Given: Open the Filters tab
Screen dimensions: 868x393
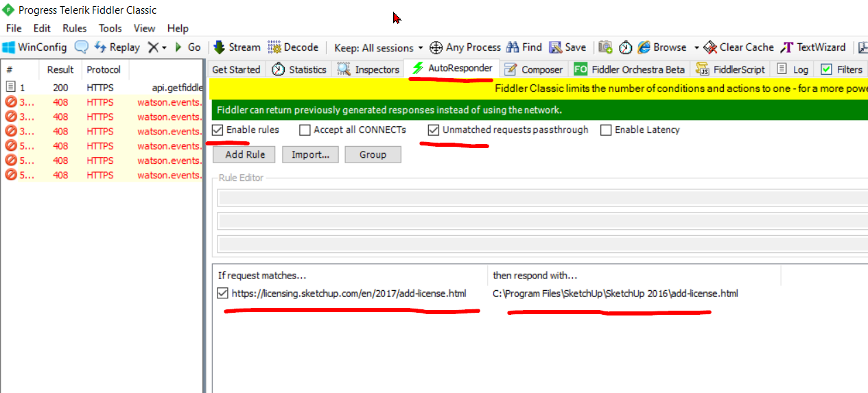Looking at the screenshot, I should [841, 69].
